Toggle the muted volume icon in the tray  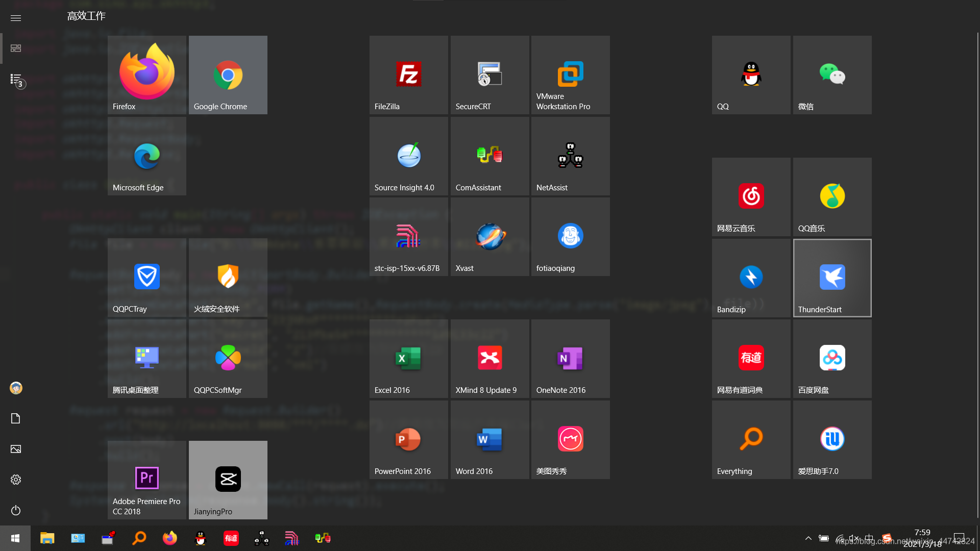[854, 538]
